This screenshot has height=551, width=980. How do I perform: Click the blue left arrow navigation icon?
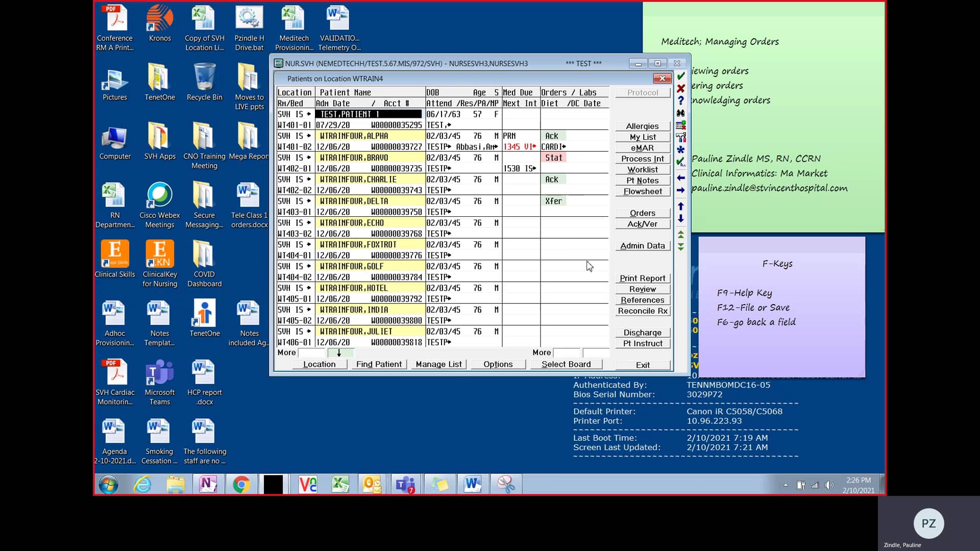(x=681, y=178)
